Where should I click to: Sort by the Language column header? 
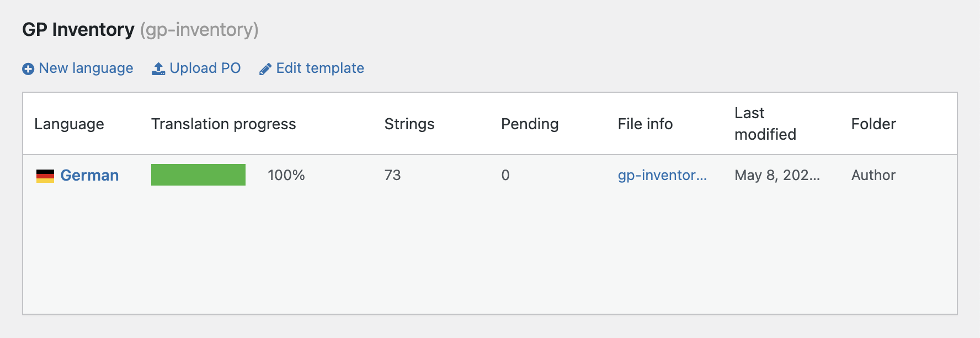(x=69, y=124)
